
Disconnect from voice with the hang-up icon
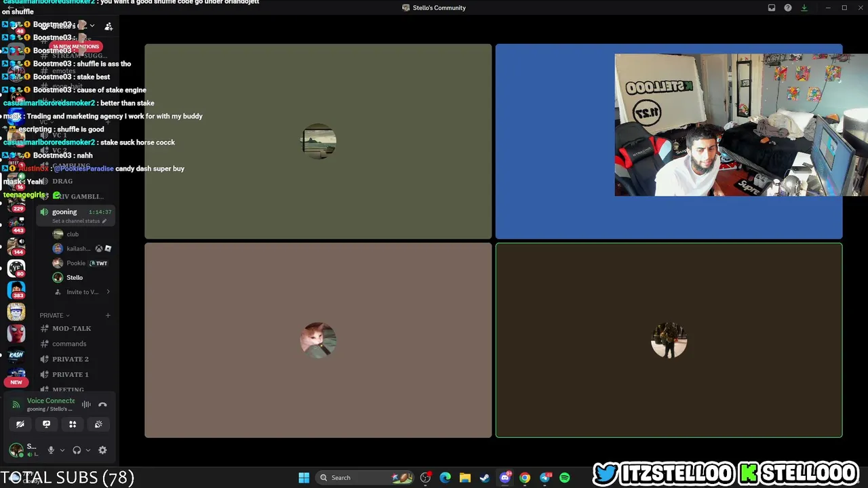tap(102, 405)
